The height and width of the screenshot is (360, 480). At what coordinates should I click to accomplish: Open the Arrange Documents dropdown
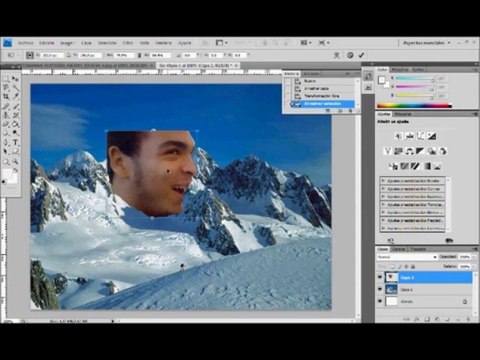click(306, 43)
